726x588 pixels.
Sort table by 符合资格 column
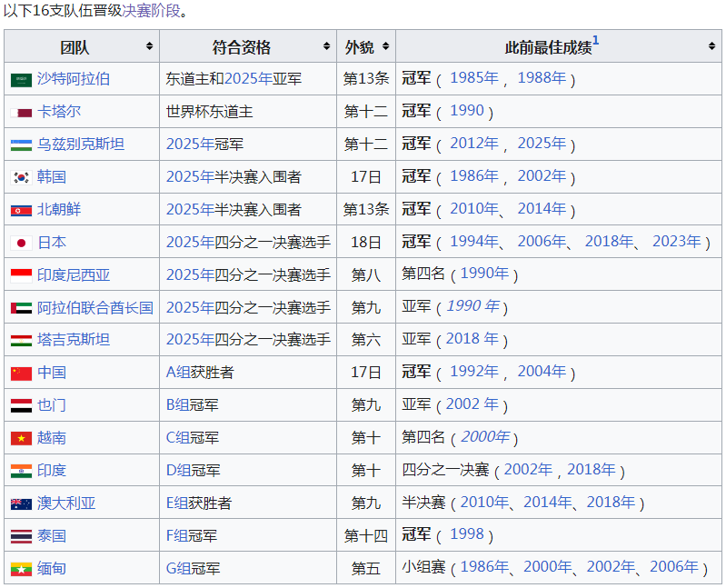326,46
